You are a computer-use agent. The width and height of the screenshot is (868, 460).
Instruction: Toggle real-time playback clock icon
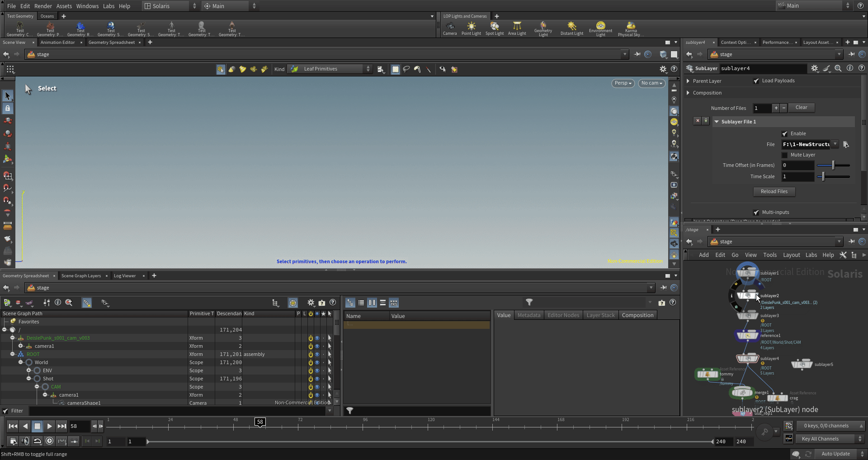[x=50, y=441]
